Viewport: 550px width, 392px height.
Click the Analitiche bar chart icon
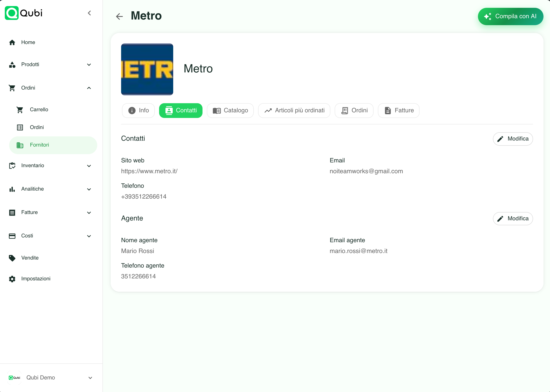click(x=12, y=189)
